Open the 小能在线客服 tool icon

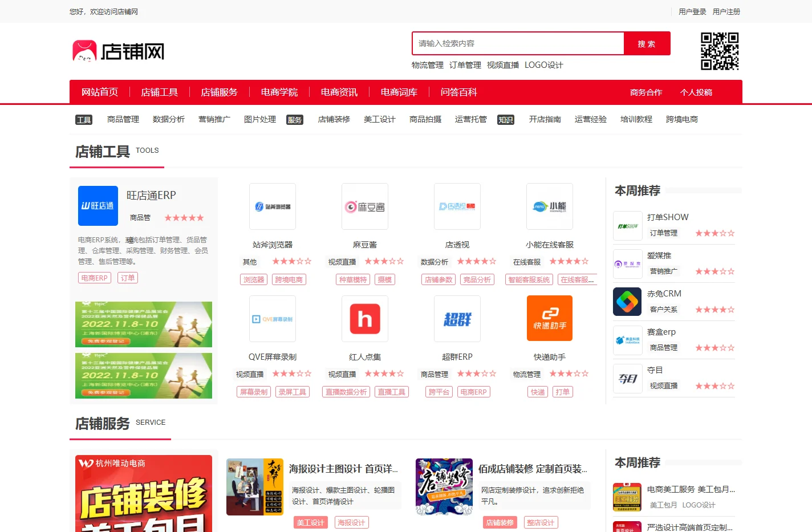tap(550, 206)
